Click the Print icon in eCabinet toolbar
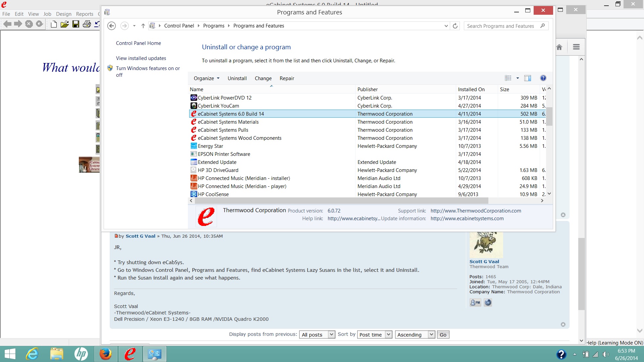The width and height of the screenshot is (644, 362). (87, 24)
